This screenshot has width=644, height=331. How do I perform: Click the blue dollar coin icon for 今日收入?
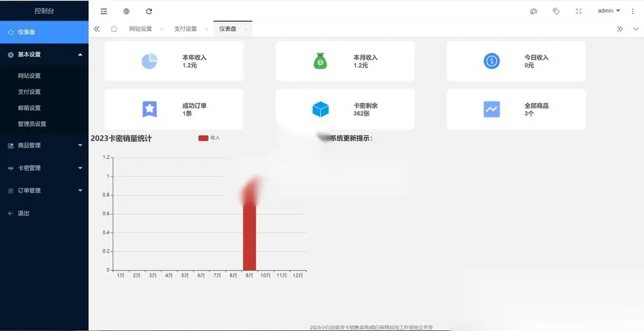491,61
